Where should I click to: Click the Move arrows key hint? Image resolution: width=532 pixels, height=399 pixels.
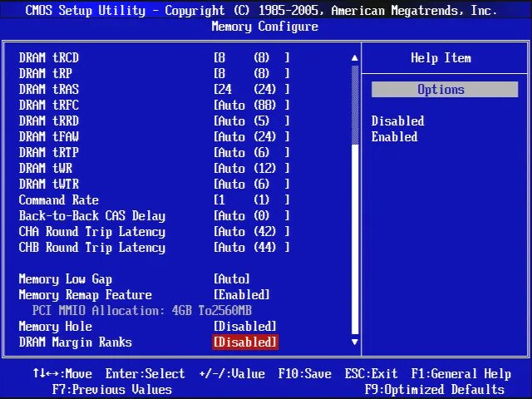pyautogui.click(x=62, y=374)
